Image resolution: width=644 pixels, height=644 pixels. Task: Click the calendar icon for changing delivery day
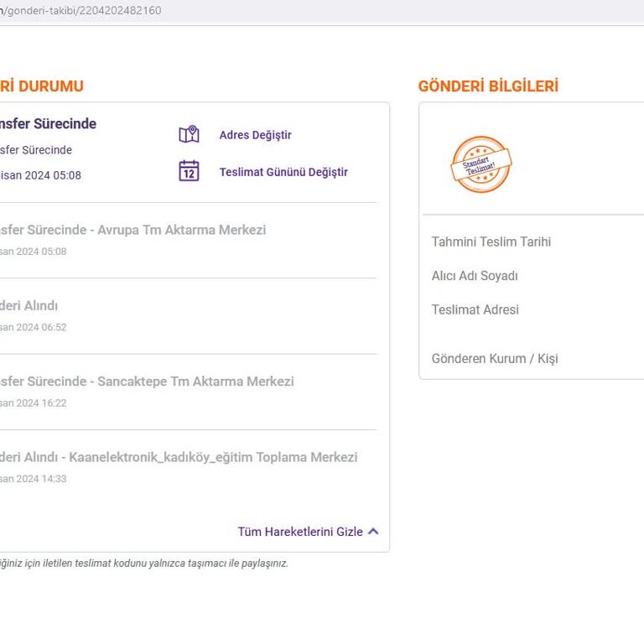(189, 171)
